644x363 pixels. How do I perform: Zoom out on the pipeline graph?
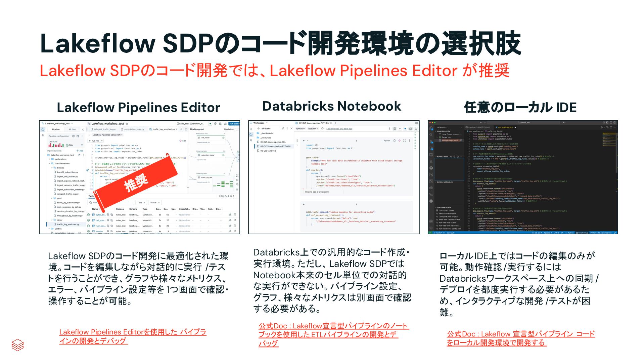pyautogui.click(x=237, y=184)
